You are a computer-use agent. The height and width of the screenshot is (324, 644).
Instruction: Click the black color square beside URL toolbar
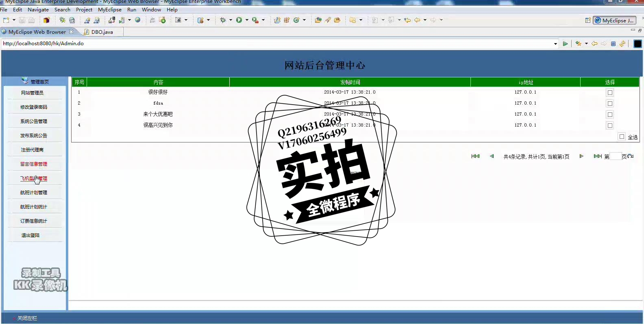(637, 44)
